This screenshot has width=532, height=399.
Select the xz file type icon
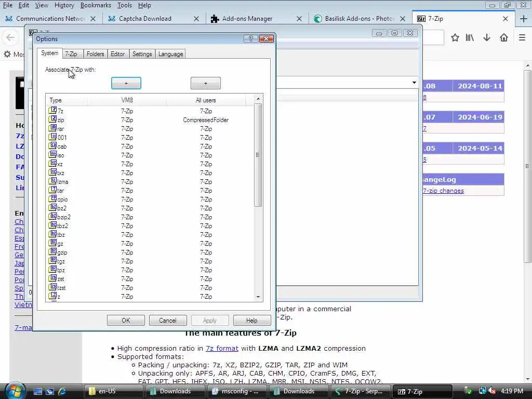(52, 163)
